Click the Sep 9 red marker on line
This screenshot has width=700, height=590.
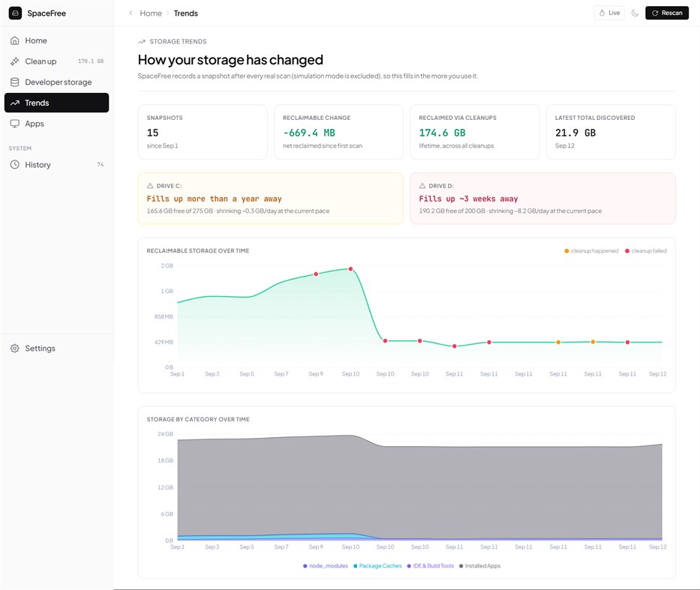tap(316, 274)
